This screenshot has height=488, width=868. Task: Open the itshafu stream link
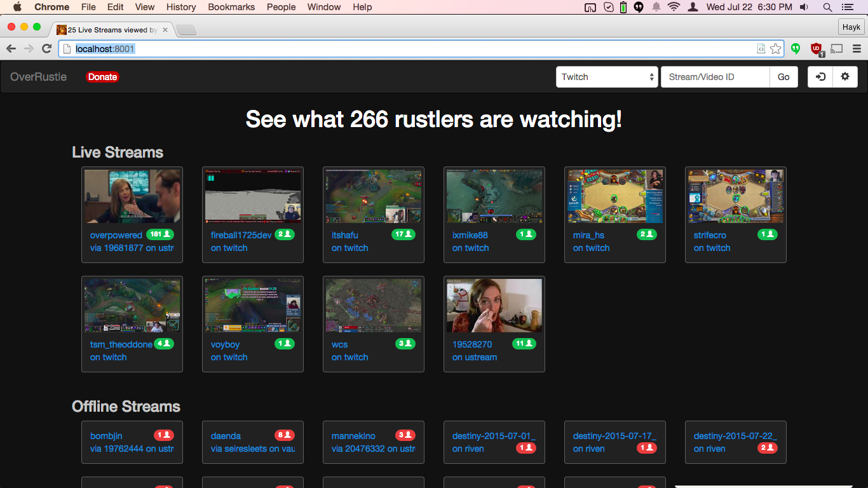pyautogui.click(x=345, y=235)
